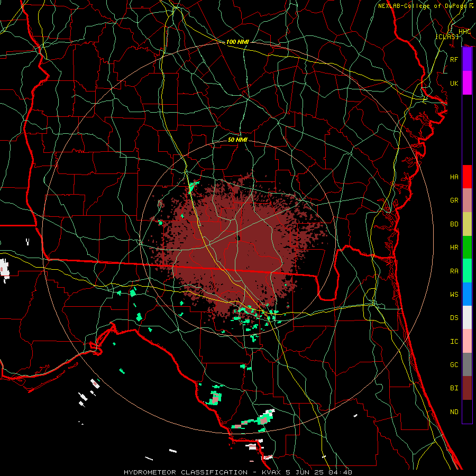
Task: Click the white DS legend swatch
Action: coord(467,317)
